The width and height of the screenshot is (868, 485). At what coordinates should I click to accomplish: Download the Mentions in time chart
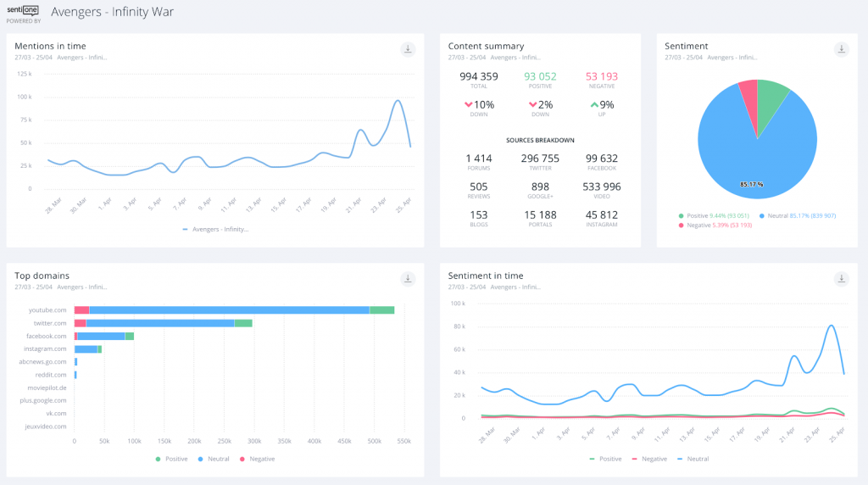point(408,49)
